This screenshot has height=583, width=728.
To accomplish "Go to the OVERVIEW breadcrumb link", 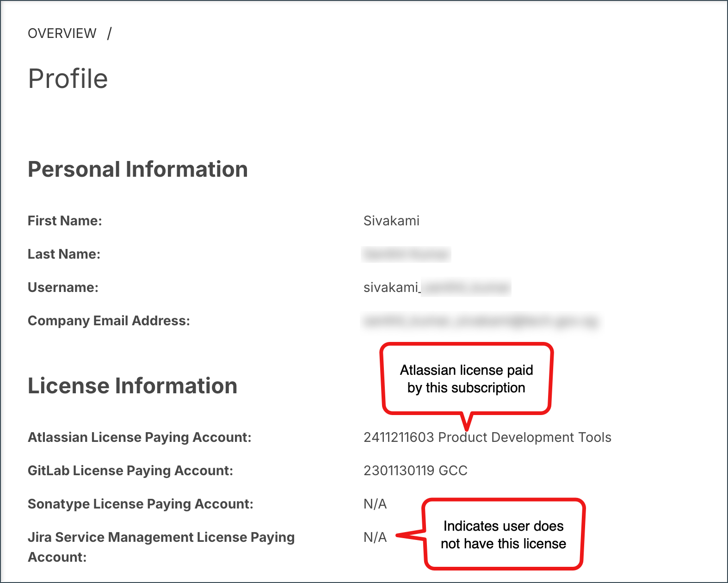I will [62, 33].
